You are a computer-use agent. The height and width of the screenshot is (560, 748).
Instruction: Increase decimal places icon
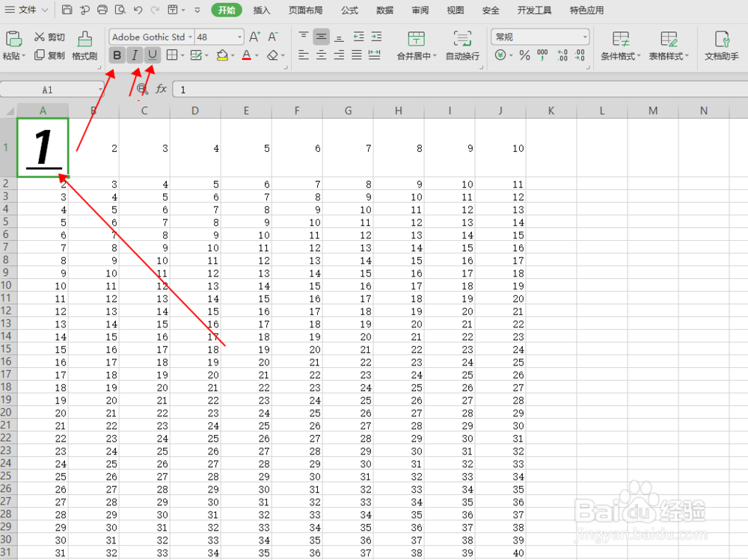(562, 55)
